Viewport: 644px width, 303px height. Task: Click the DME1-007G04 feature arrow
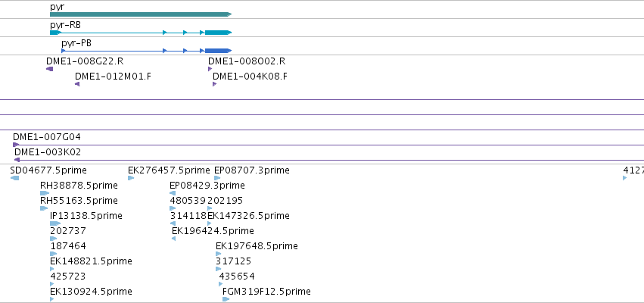[16, 145]
